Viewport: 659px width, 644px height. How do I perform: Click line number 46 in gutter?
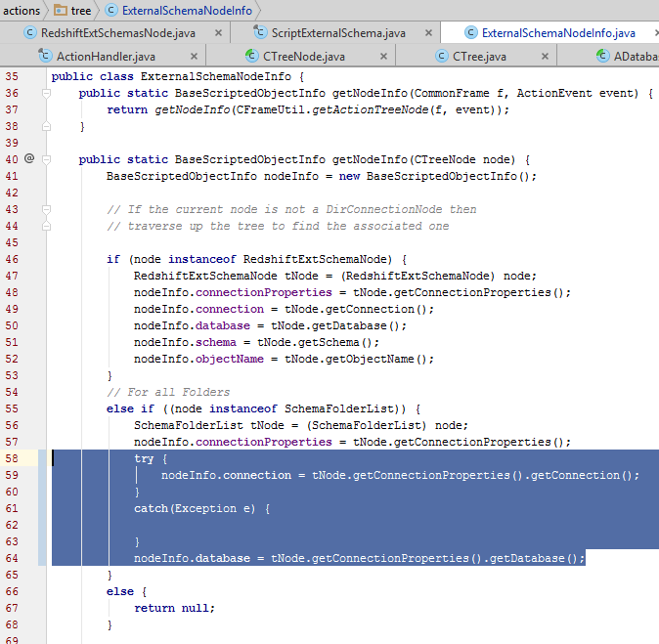coord(12,259)
